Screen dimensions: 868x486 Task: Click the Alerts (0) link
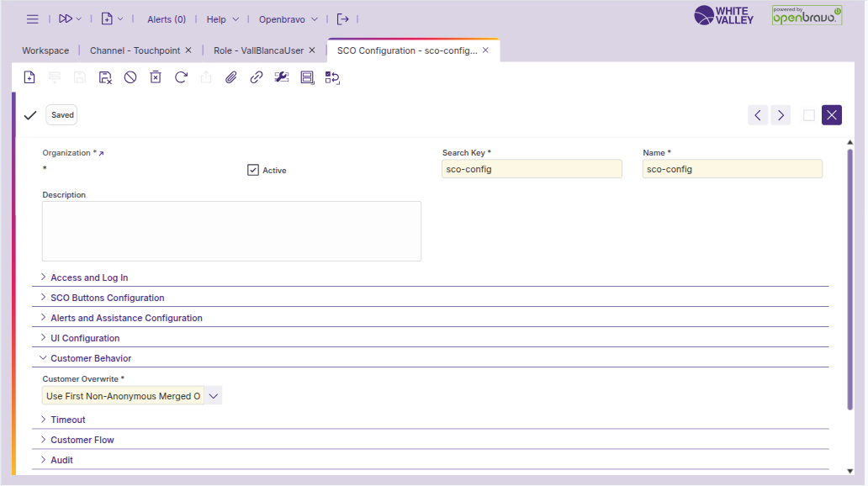(x=167, y=18)
